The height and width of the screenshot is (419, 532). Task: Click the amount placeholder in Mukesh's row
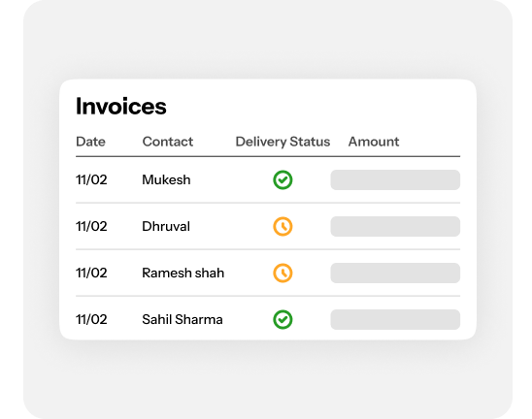[395, 179]
